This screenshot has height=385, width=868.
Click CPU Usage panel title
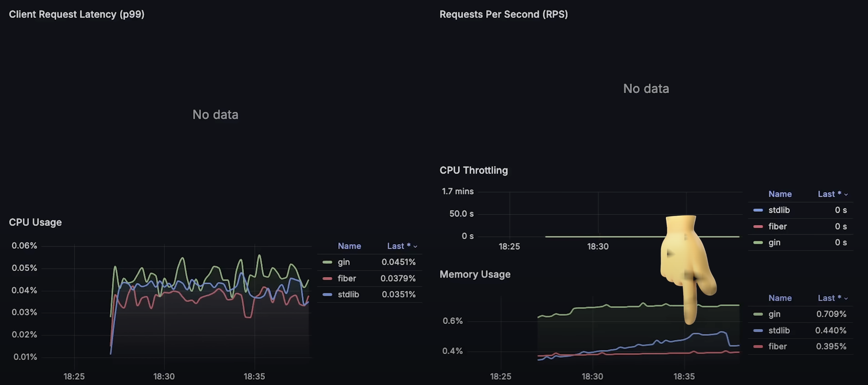tap(35, 222)
